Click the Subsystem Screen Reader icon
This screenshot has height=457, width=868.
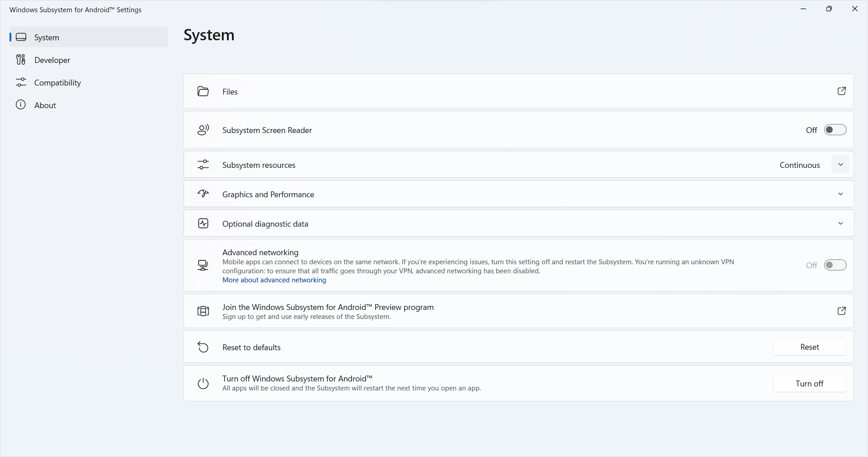pos(203,130)
